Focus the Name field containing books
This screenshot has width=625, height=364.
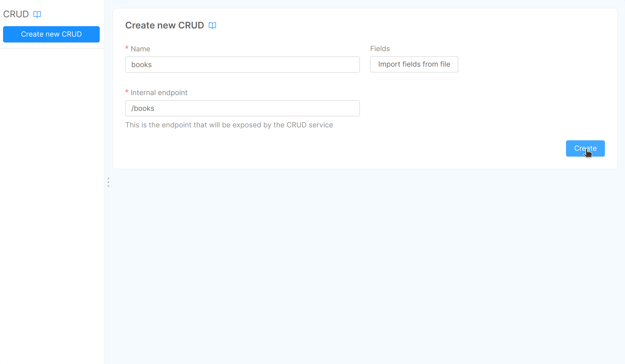(242, 65)
